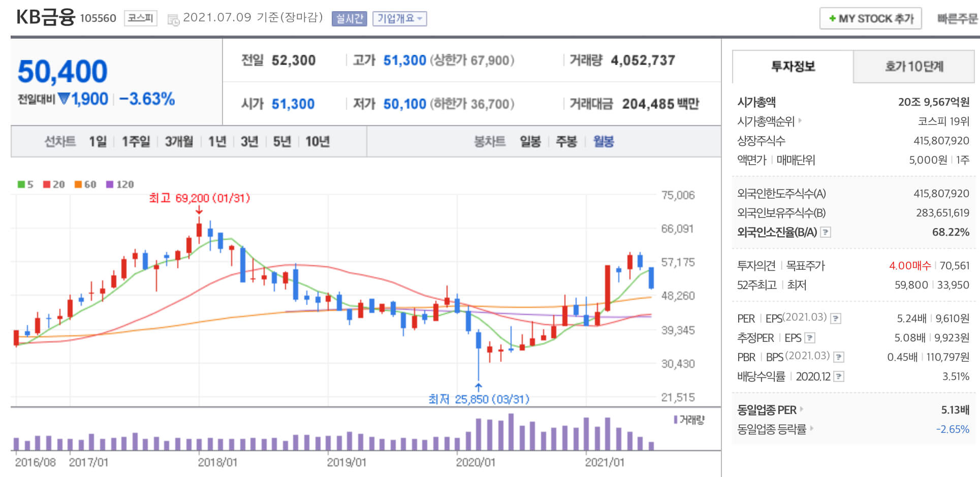This screenshot has height=477, width=980.
Task: Open help icon next to 추정PER EPS
Action: [810, 338]
